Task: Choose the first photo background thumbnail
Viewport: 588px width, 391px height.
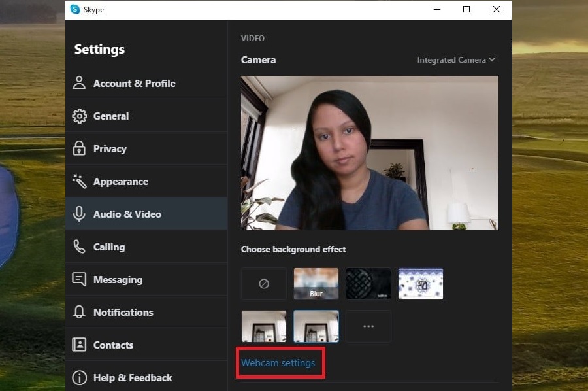Action: click(x=263, y=326)
